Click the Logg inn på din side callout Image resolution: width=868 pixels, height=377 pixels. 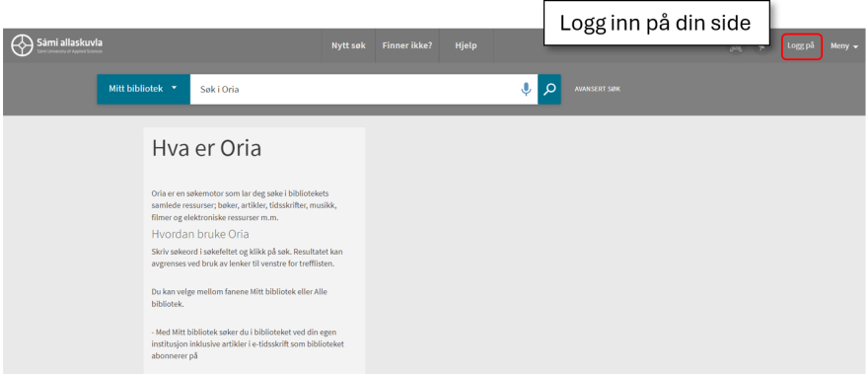pos(656,23)
